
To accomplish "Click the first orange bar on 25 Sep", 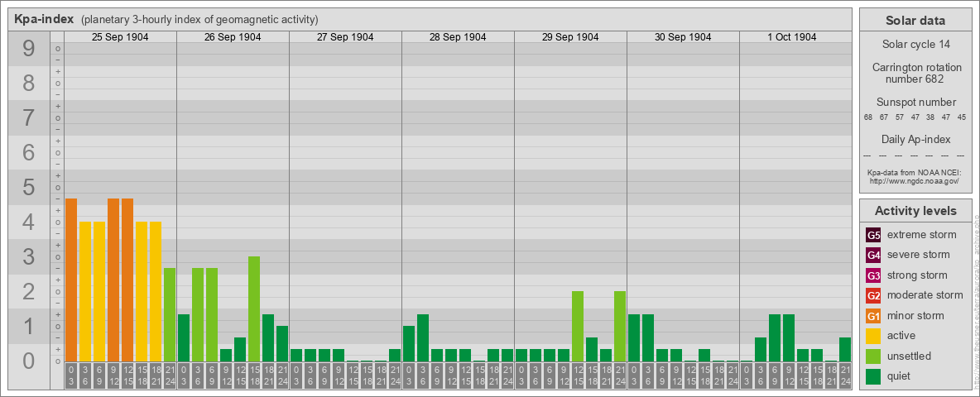I will [71, 281].
